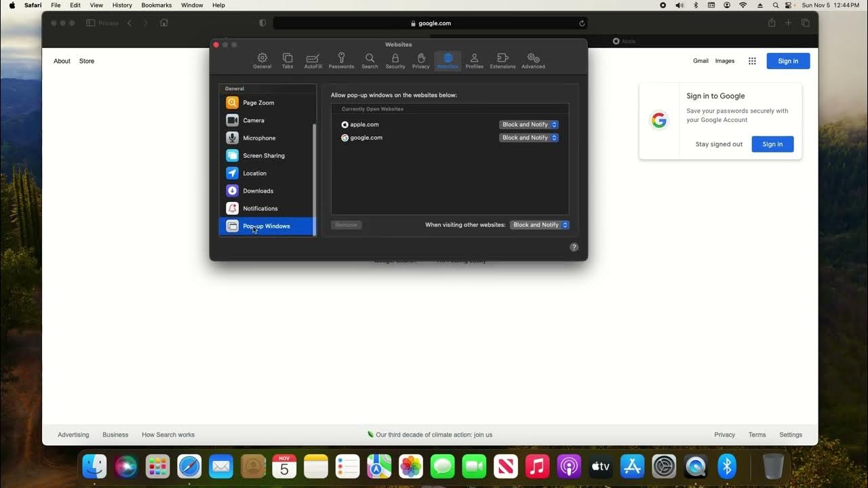The image size is (868, 488).
Task: Open the Security settings pane
Action: (x=395, y=60)
